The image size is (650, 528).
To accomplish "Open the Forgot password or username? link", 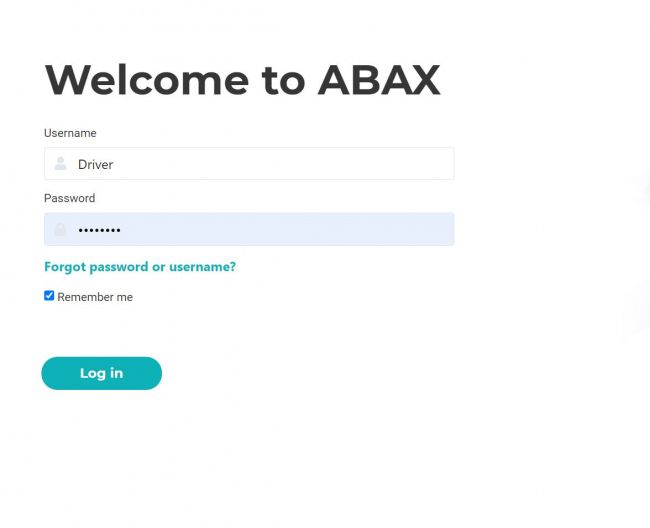I will coord(140,266).
